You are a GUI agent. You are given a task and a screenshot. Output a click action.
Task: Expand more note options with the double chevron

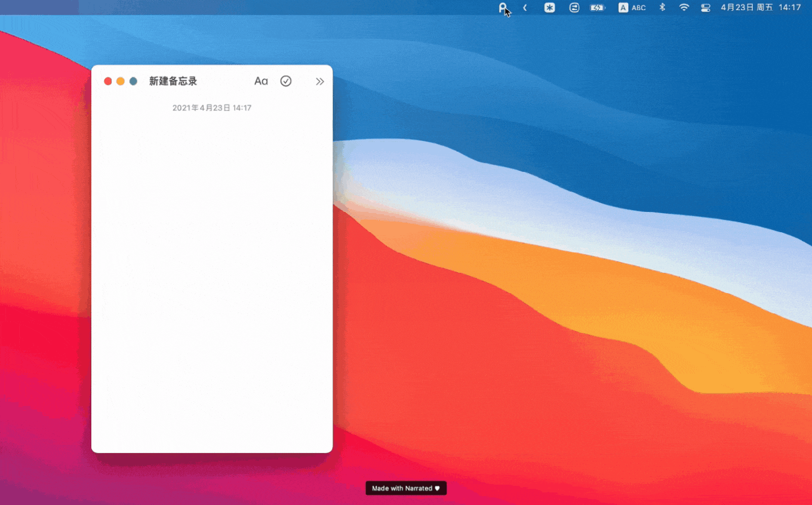pos(319,81)
